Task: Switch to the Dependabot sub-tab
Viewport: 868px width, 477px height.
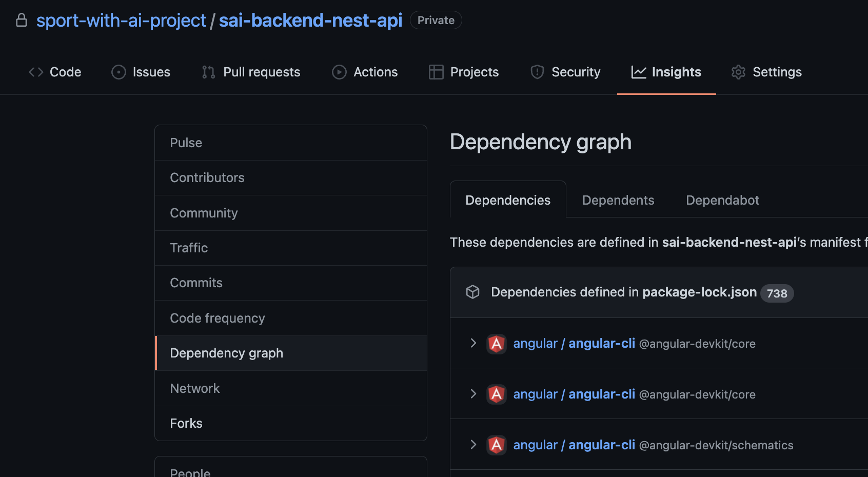Action: point(722,200)
